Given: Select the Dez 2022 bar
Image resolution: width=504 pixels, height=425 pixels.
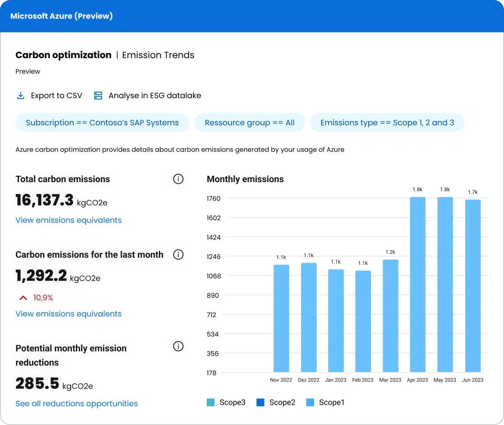Looking at the screenshot, I should (308, 317).
